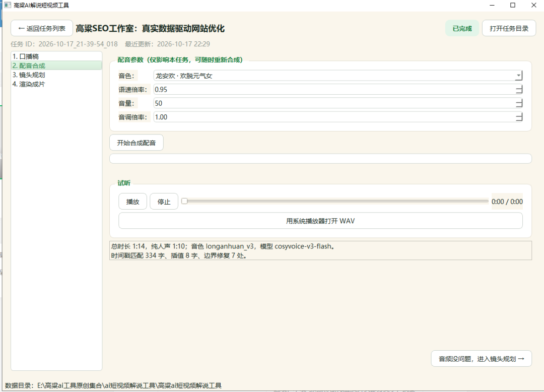Click the 0:00 / 0:00 time display
Viewport: 544px width, 392px height.
tap(507, 202)
